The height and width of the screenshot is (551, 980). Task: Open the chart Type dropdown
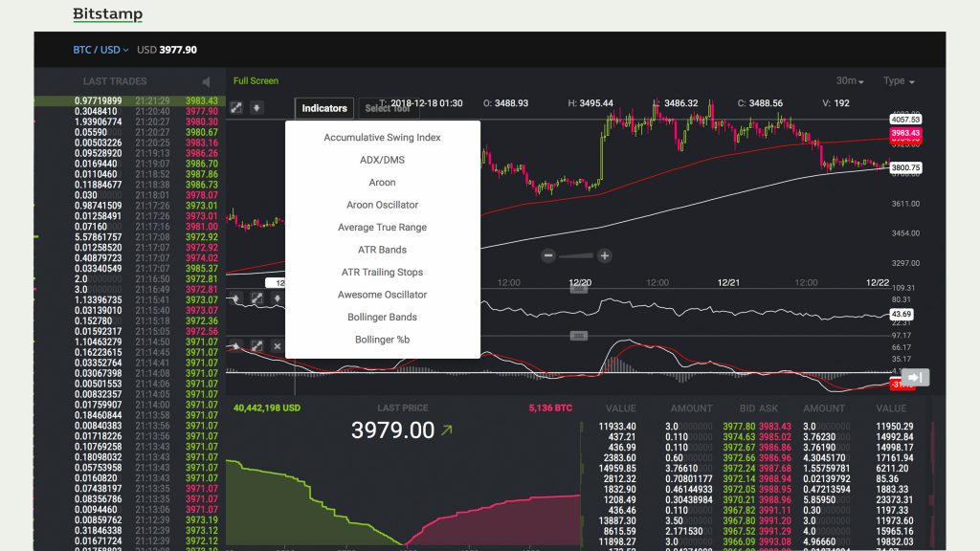tap(899, 81)
